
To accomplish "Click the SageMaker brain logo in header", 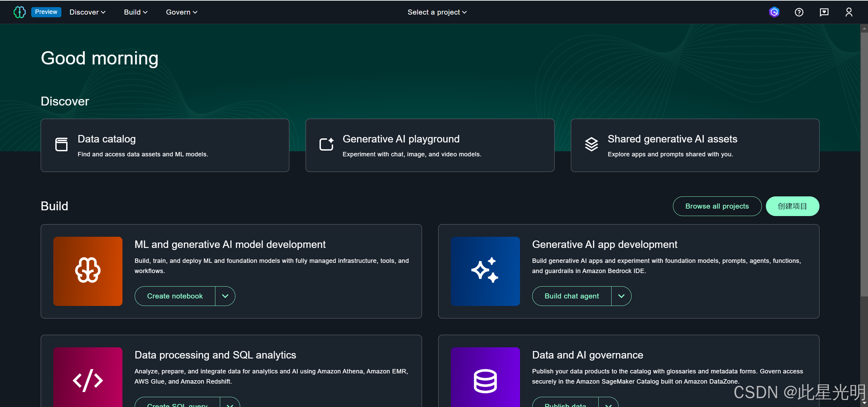I will click(19, 12).
